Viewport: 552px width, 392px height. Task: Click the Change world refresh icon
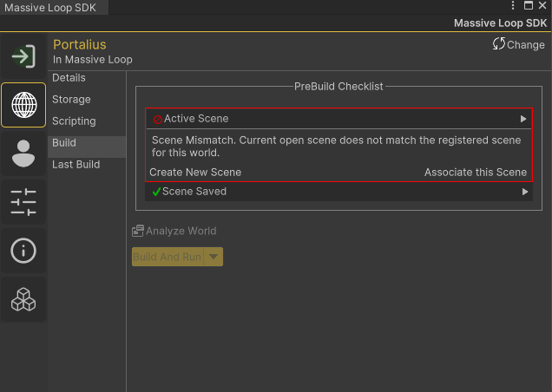499,44
